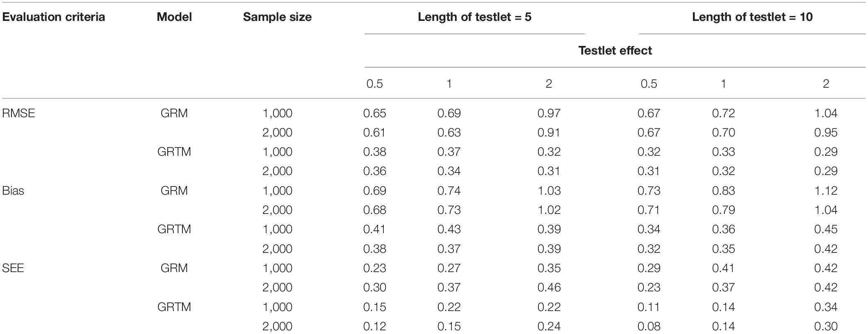Select the Length of testlet = 10 heading
868x334 pixels.
[x=752, y=17]
